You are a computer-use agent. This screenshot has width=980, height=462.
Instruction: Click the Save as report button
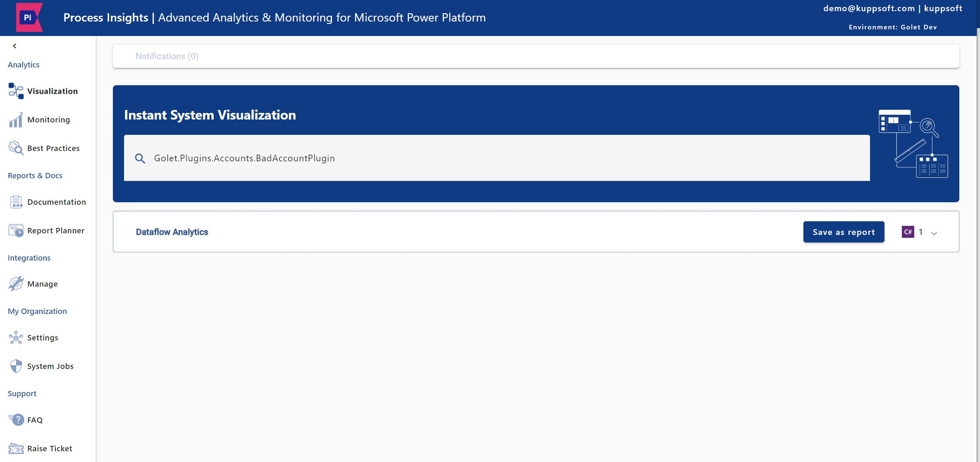(x=844, y=232)
